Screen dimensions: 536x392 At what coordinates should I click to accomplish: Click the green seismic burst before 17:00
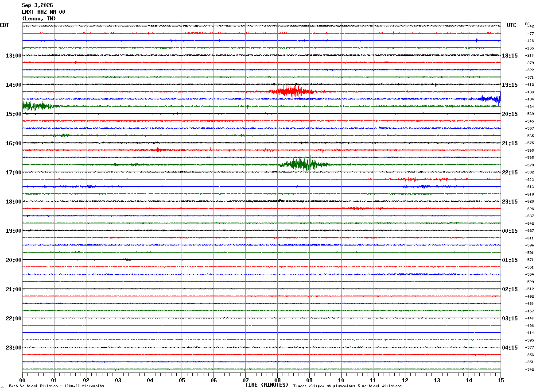[x=304, y=164]
